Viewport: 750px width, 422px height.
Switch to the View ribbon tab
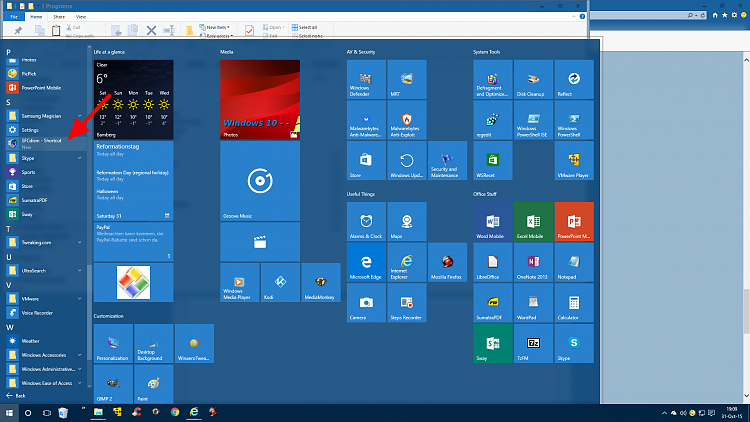click(81, 17)
